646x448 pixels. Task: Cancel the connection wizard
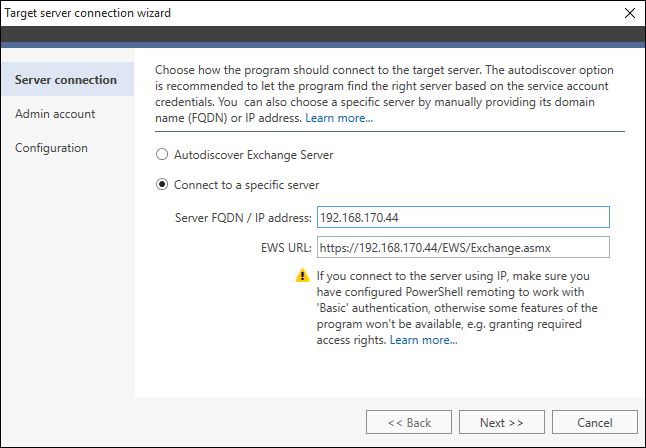pyautogui.click(x=595, y=422)
